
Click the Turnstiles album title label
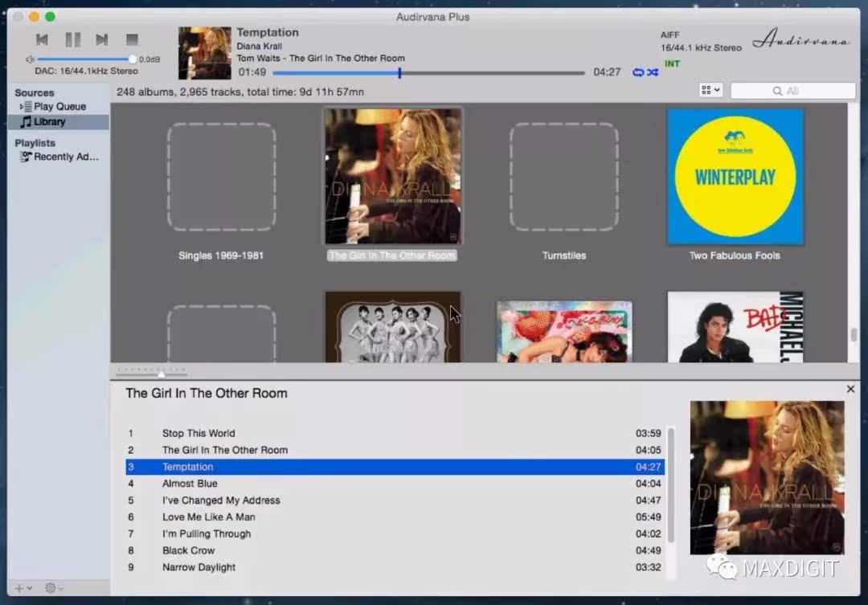(x=564, y=255)
